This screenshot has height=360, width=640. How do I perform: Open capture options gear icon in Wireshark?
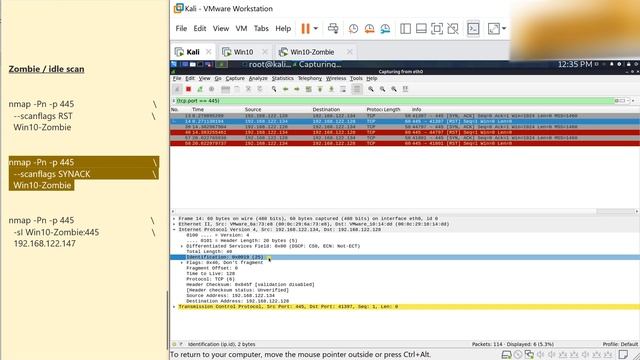211,89
